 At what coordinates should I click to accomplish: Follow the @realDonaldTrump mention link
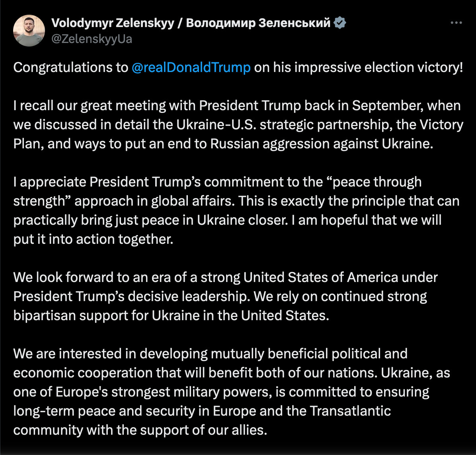click(x=191, y=67)
